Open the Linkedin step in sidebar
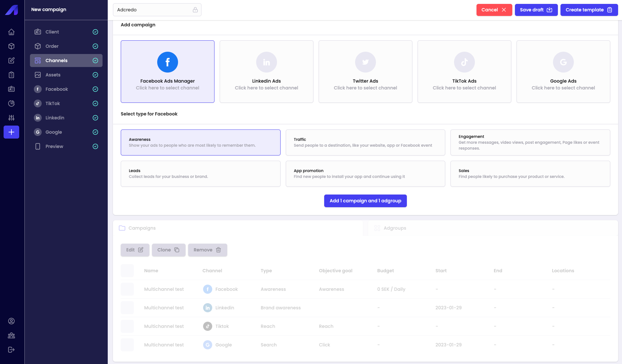622x364 pixels. coord(66,118)
